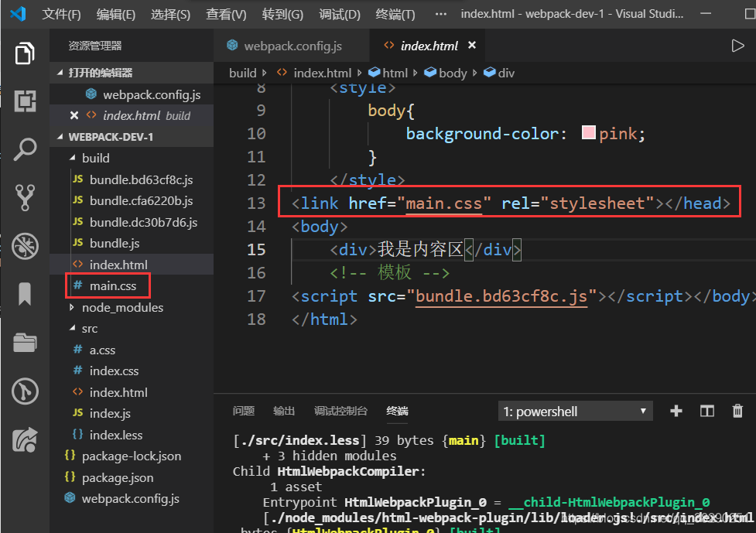This screenshot has height=533, width=756.
Task: Run the file with the play icon
Action: [737, 46]
